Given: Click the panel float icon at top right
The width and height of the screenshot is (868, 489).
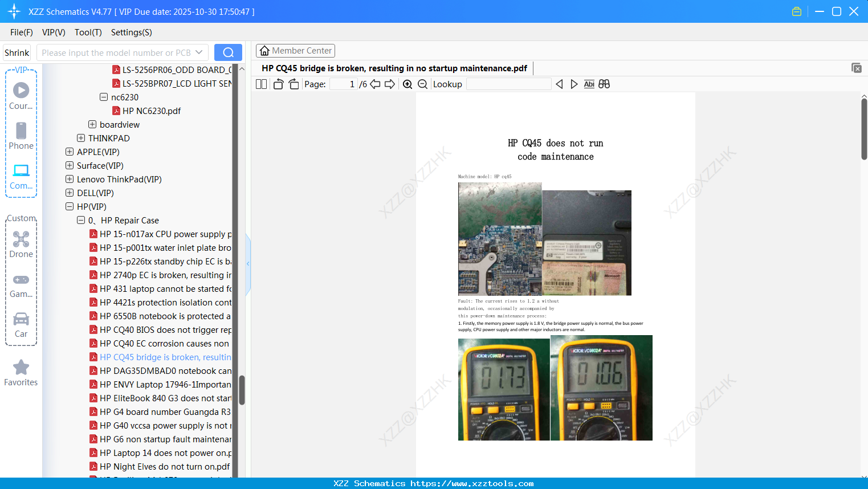Looking at the screenshot, I should pyautogui.click(x=857, y=68).
